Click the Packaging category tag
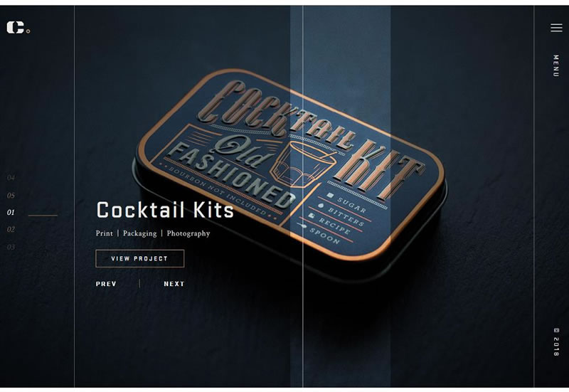Viewport: 569px width, 392px height. [139, 233]
